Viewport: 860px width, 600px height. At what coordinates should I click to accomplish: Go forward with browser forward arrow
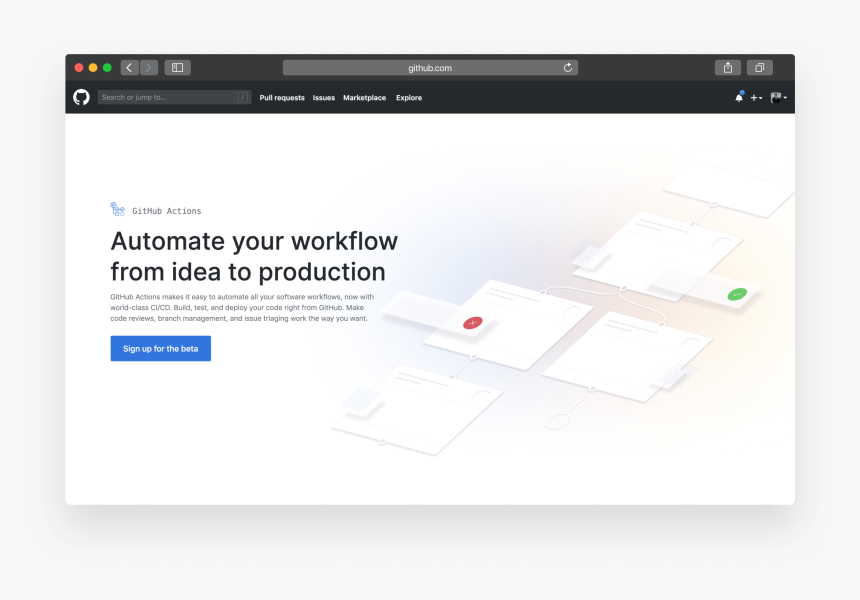[149, 67]
